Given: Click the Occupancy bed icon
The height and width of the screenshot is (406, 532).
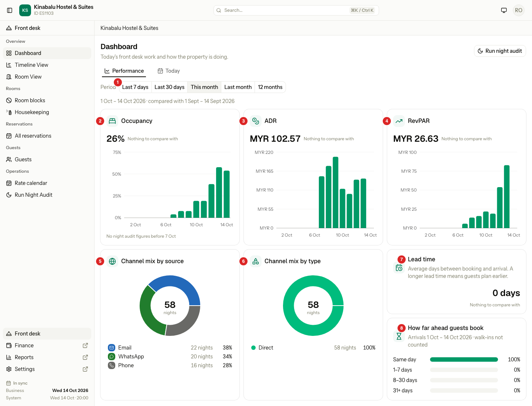Looking at the screenshot, I should 112,121.
